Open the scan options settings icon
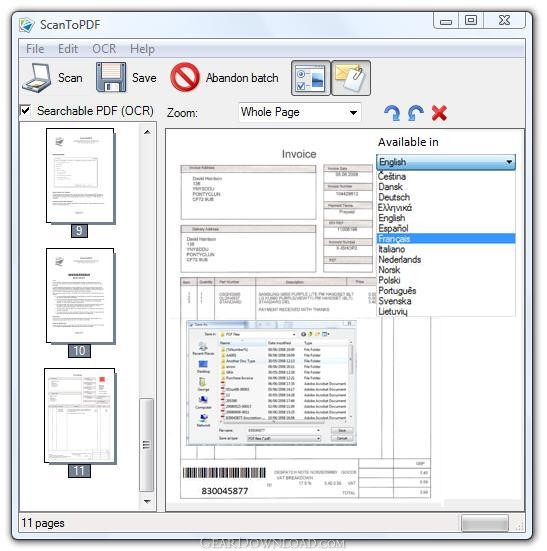Image resolution: width=547 pixels, height=551 pixels. pos(311,78)
